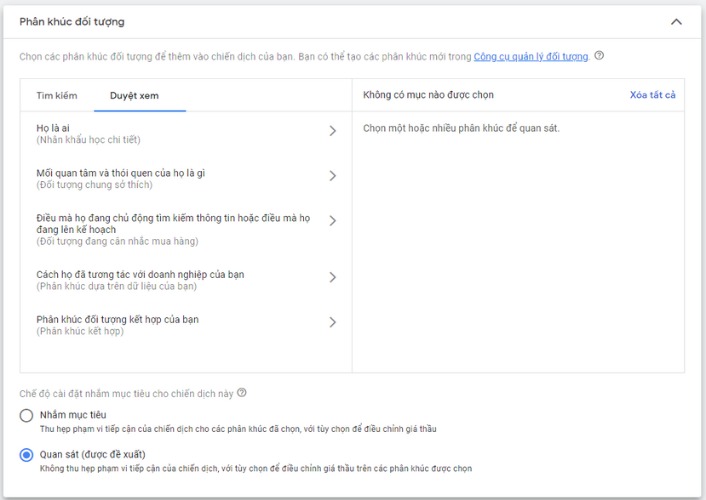Select the Duyệt xem tab
The width and height of the screenshot is (706, 500).
point(134,95)
